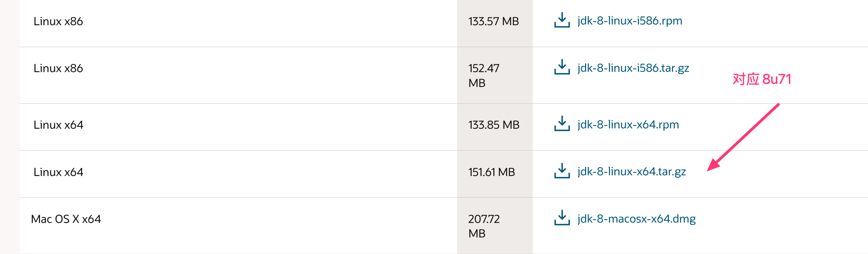The image size is (868, 254).
Task: Select the jdk-8-linux-x64.tar.gz download link
Action: (631, 172)
